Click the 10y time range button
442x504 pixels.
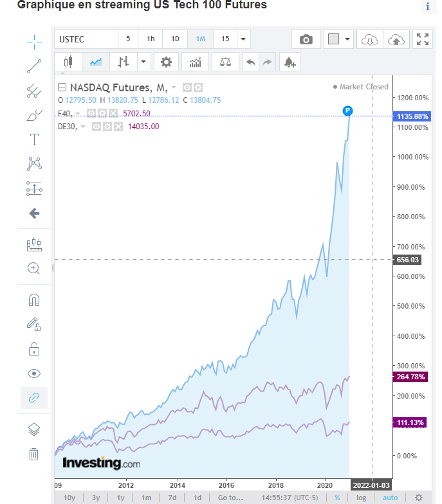coord(69,498)
